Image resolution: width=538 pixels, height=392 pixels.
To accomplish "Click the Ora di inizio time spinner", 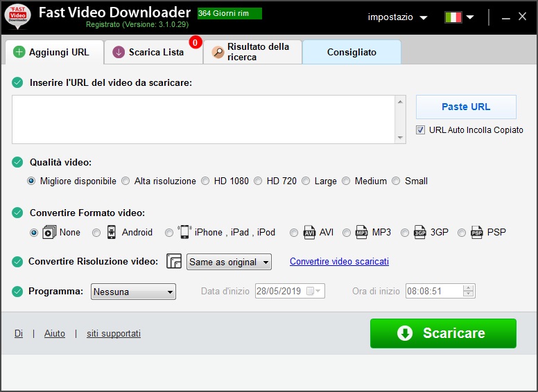I will 469,291.
